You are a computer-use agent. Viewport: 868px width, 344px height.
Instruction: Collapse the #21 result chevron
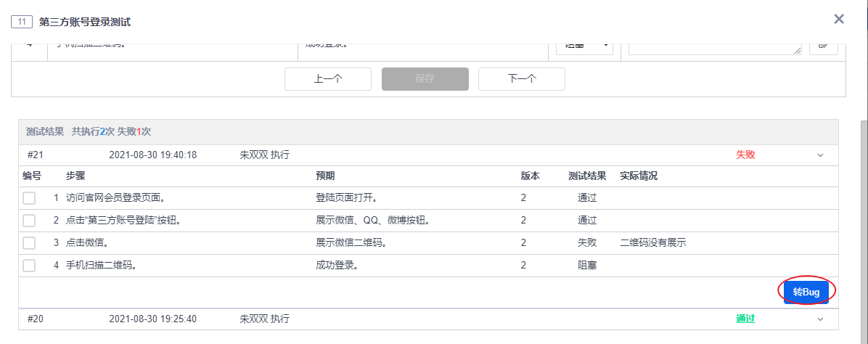821,155
